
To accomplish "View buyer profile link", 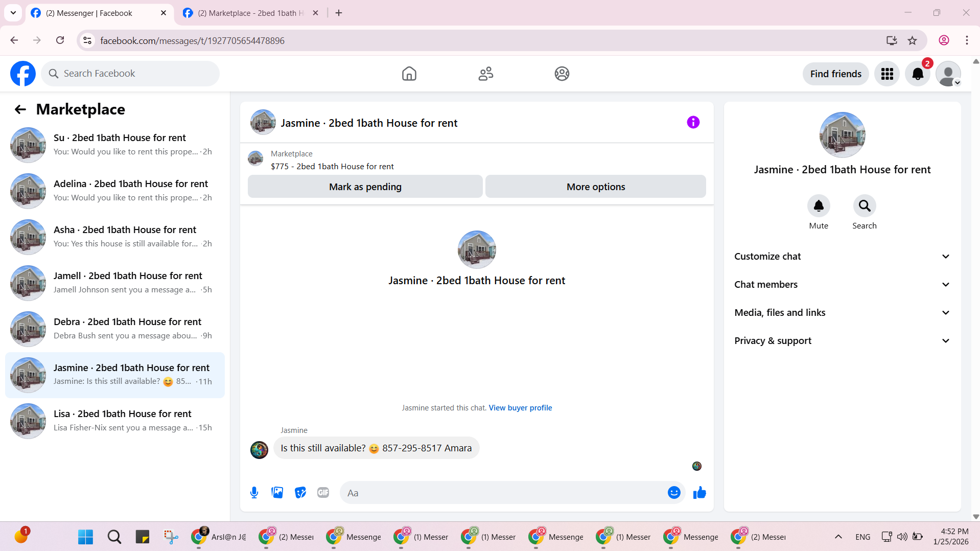I will tap(520, 408).
